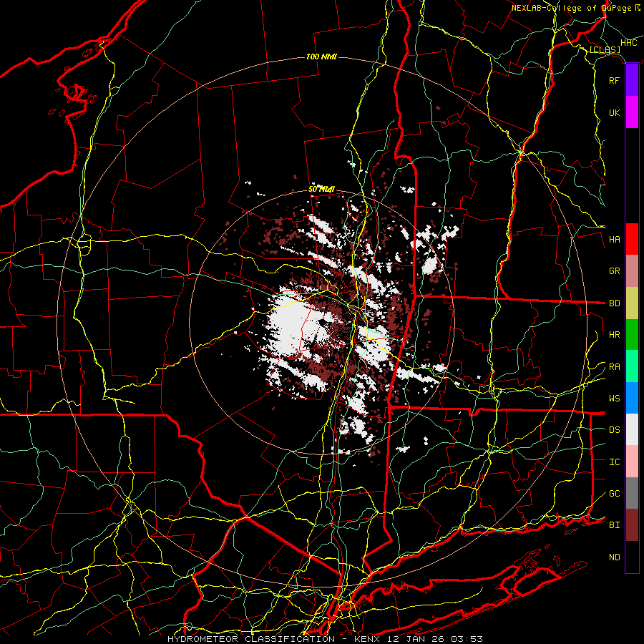Click the HR legend label
This screenshot has height=644, width=644.
pos(614,335)
